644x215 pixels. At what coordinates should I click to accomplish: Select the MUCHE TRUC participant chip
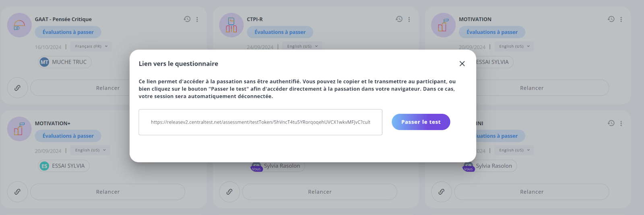click(x=65, y=62)
